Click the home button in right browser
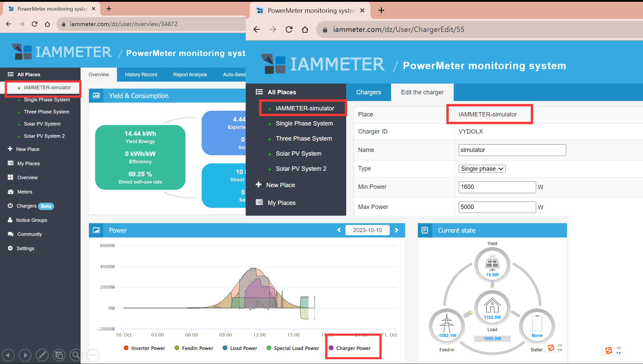 305,29
